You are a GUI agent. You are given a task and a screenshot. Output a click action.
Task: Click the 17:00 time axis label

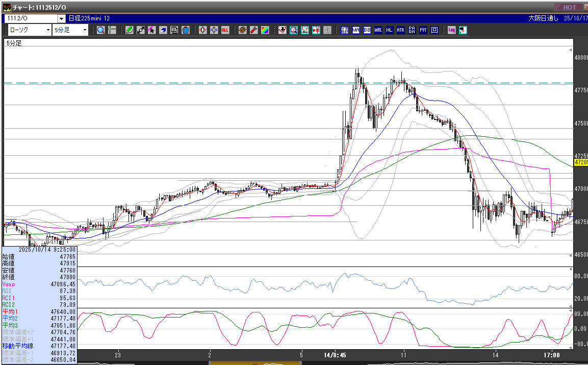point(551,355)
